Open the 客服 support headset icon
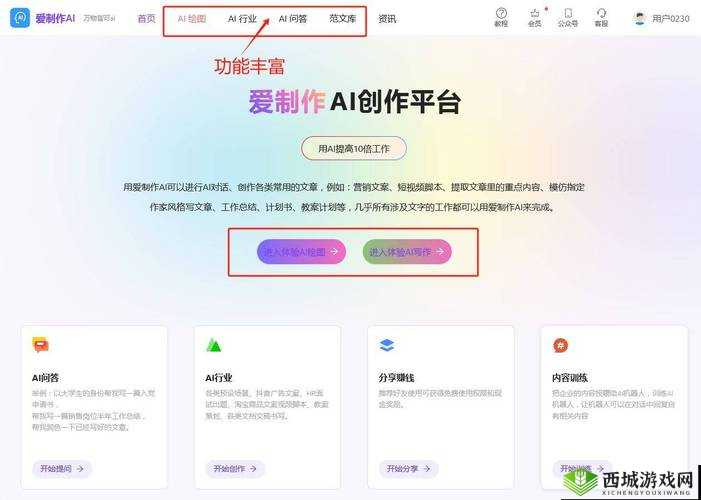 pos(601,13)
